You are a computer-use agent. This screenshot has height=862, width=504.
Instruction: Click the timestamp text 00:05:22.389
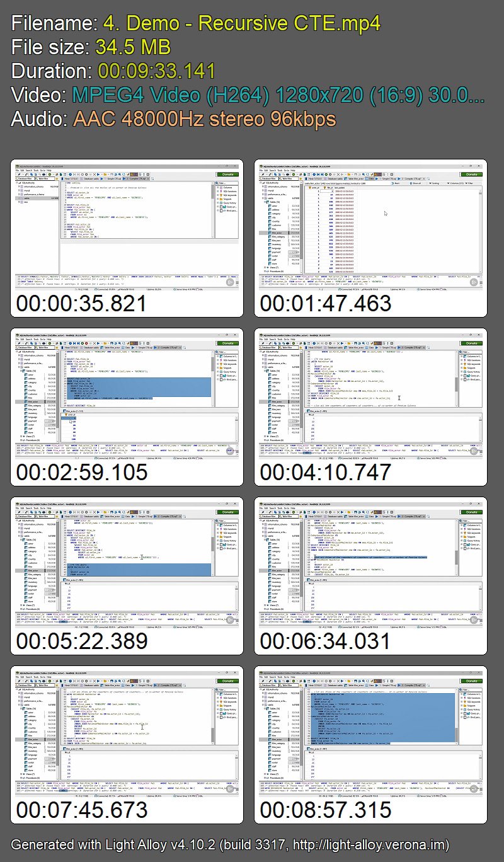pyautogui.click(x=81, y=641)
